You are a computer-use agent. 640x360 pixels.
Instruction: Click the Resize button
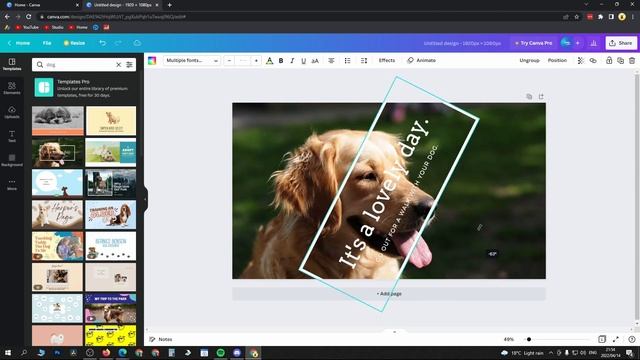[74, 43]
